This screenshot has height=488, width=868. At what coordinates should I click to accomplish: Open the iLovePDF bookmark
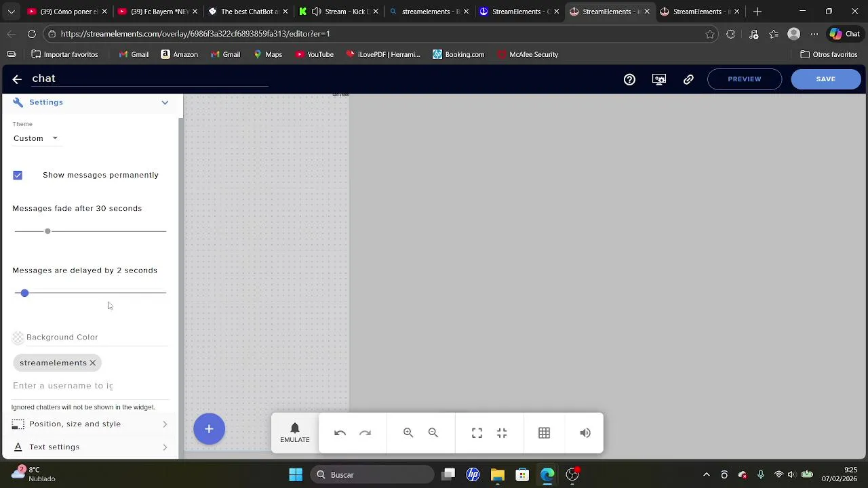tap(383, 54)
